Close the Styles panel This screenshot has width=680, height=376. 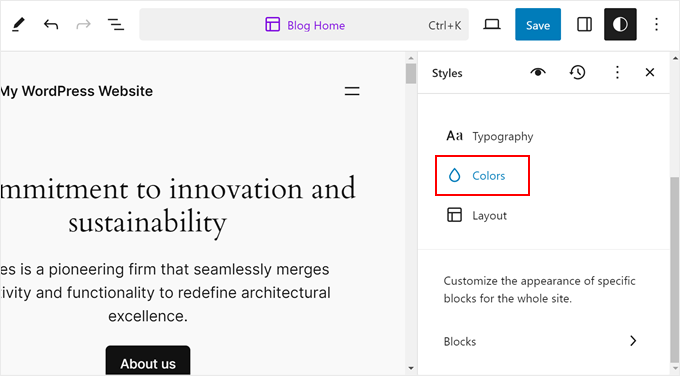click(650, 72)
